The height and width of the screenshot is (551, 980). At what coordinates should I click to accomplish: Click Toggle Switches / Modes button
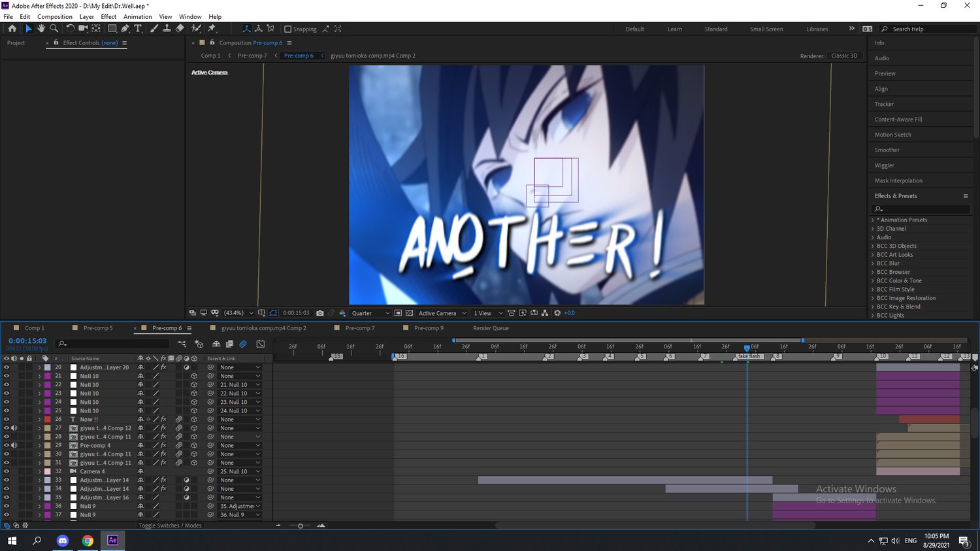tap(170, 526)
